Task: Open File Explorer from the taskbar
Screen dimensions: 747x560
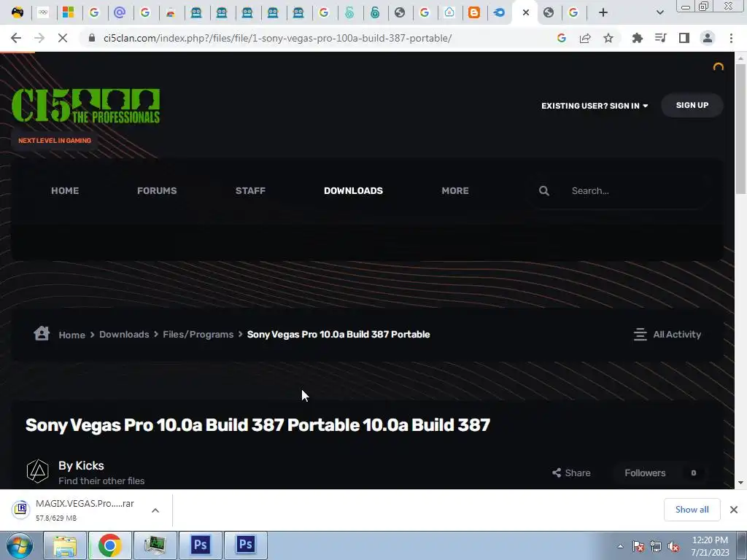Action: pyautogui.click(x=65, y=545)
